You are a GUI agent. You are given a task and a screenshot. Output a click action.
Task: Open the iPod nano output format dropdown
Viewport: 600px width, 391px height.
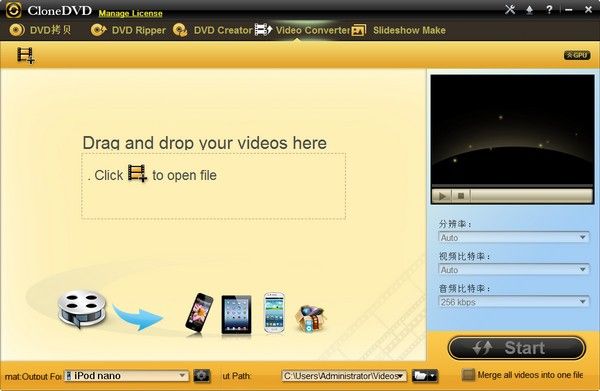tap(126, 376)
